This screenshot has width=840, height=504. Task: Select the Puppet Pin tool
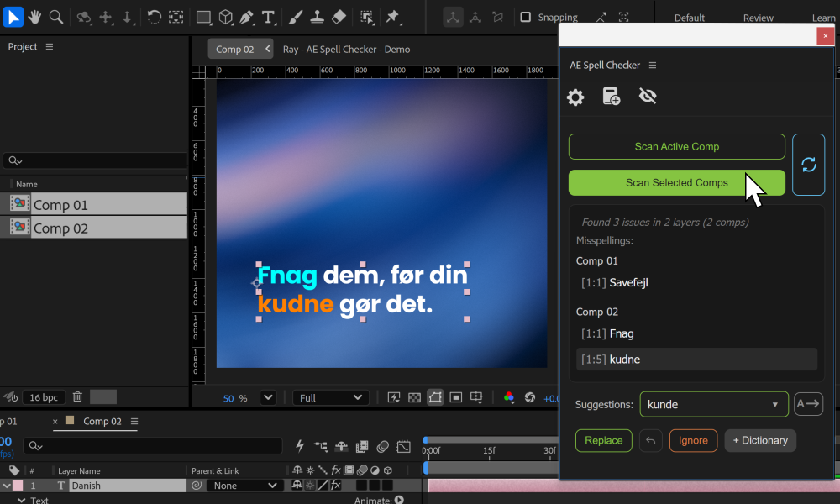(392, 17)
